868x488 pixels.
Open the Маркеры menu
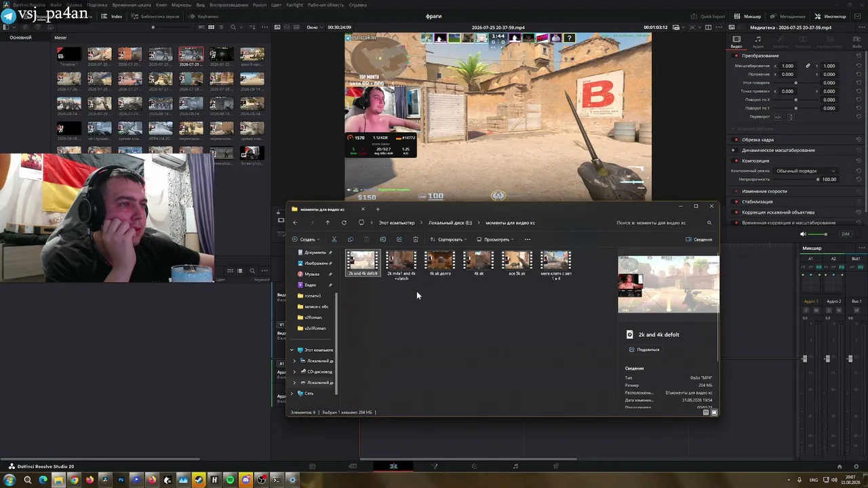click(x=181, y=5)
